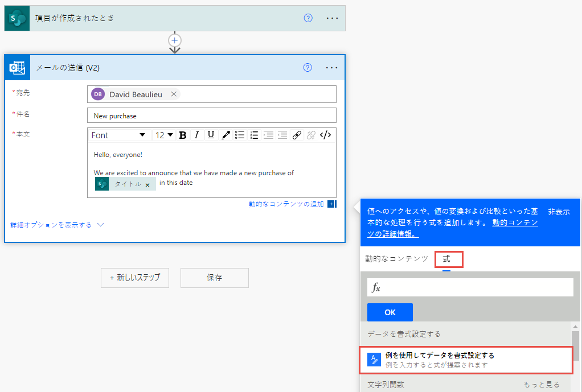582x392 pixels.
Task: Switch to HTML code view with </> icon
Action: (x=325, y=135)
